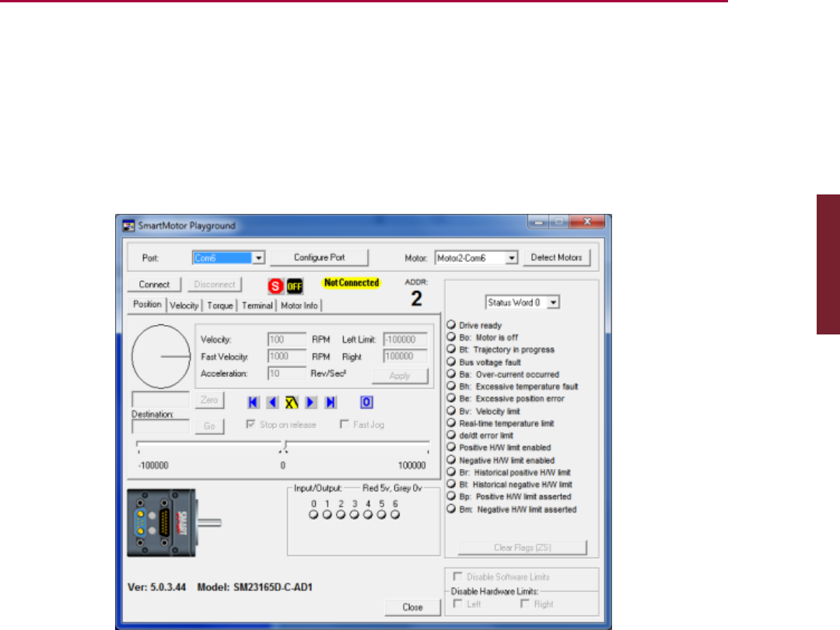This screenshot has height=630, width=840.
Task: Click Bh: Excessive temperature fault indicator
Action: [x=451, y=386]
